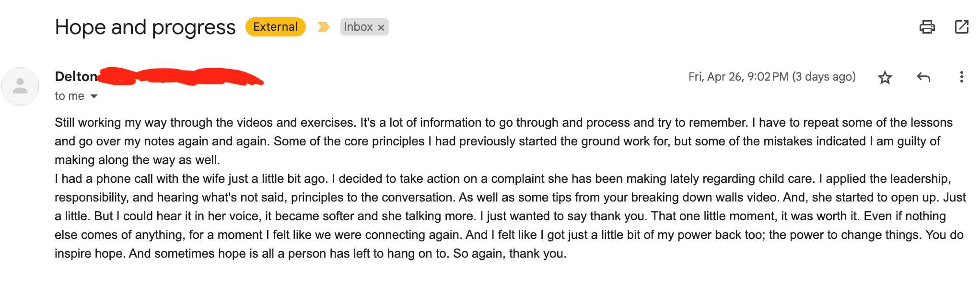This screenshot has height=285, width=980.
Task: Click the sender name Delton
Action: pos(76,77)
